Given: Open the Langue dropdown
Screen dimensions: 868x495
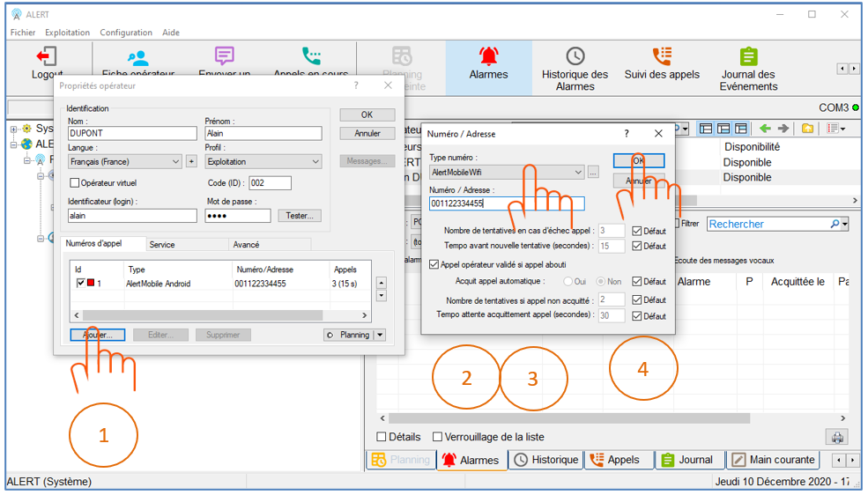Looking at the screenshot, I should tap(174, 162).
